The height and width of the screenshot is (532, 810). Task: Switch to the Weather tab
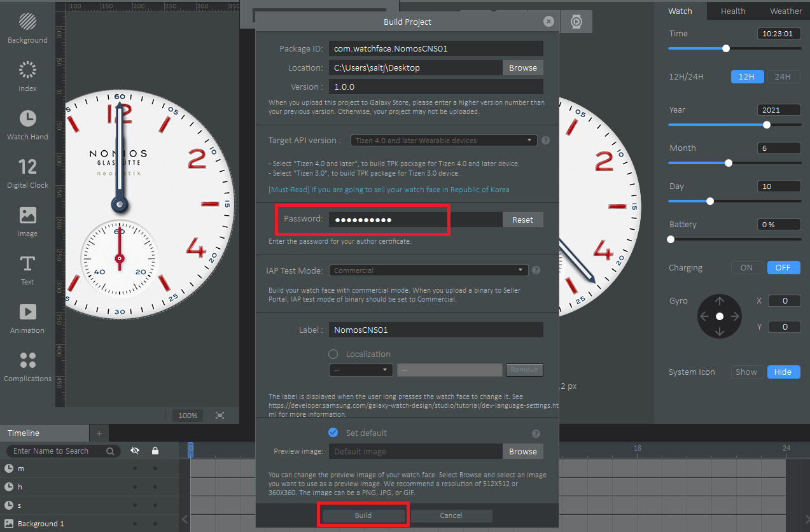point(786,11)
